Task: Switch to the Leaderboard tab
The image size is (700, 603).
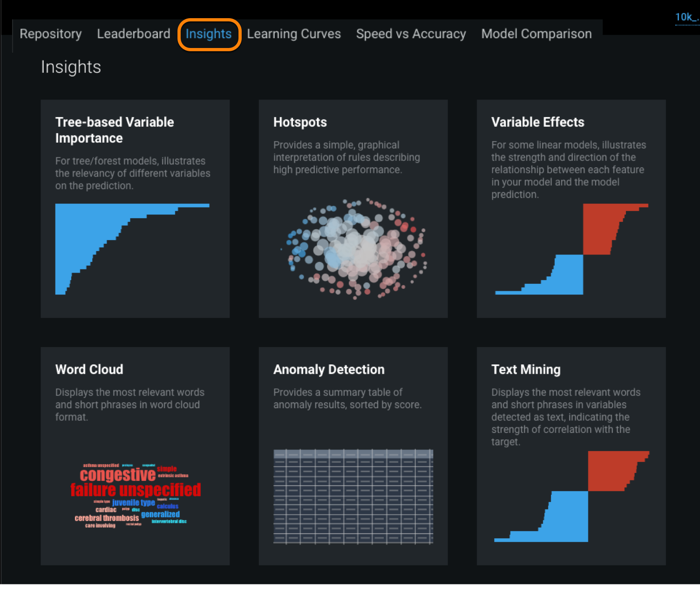Action: point(134,34)
